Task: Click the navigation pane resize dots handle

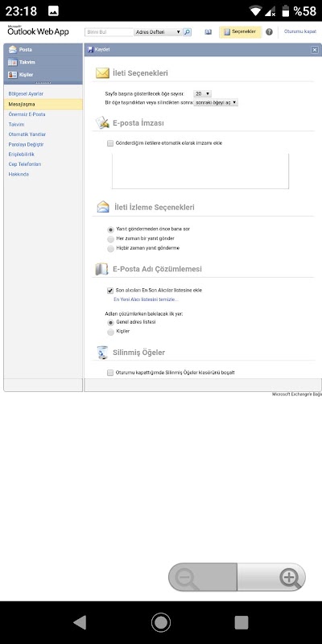Action: (x=43, y=83)
